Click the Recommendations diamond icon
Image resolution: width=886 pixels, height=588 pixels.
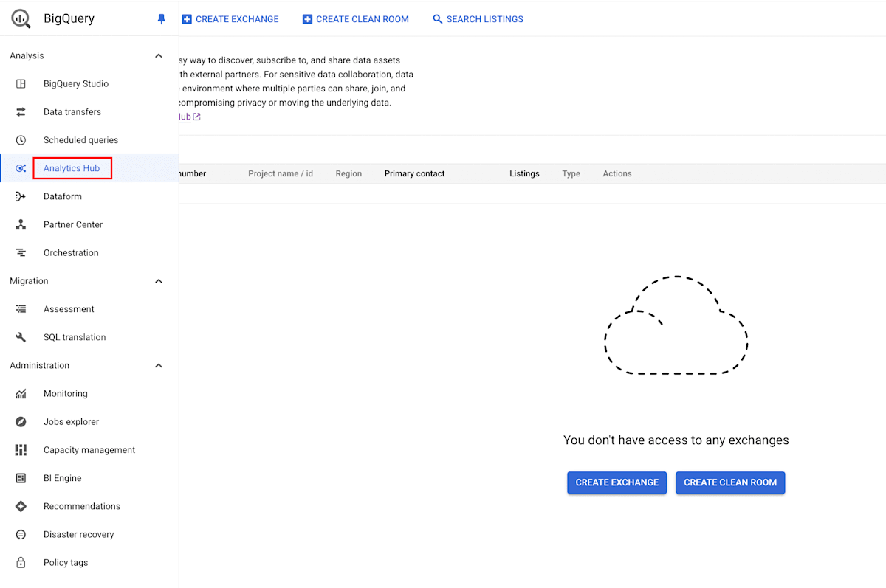click(x=21, y=506)
